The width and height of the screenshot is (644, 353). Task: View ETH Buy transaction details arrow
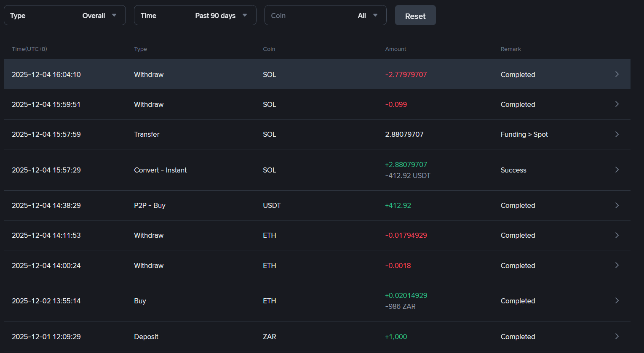pyautogui.click(x=617, y=301)
